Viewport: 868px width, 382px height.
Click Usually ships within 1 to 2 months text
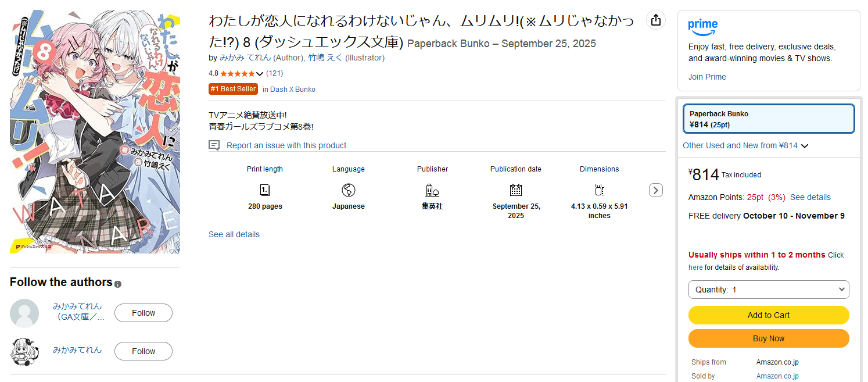pyautogui.click(x=756, y=255)
